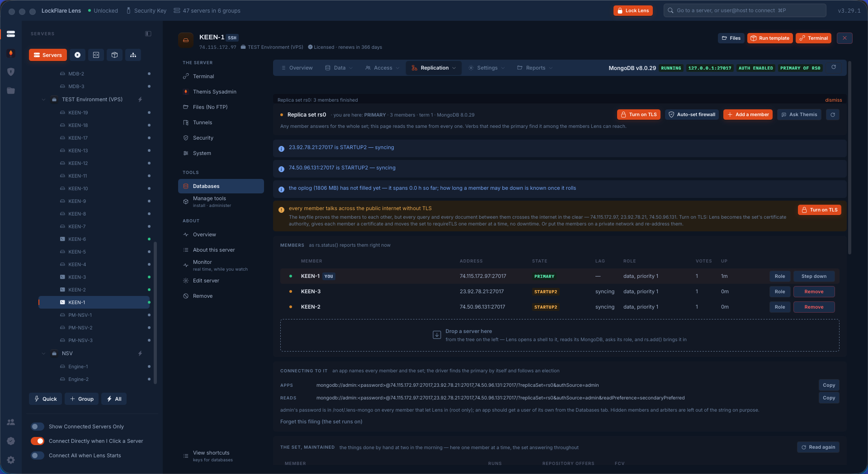Click info icon for 23.92.78.21 syncing notice
The image size is (868, 474).
click(x=281, y=149)
